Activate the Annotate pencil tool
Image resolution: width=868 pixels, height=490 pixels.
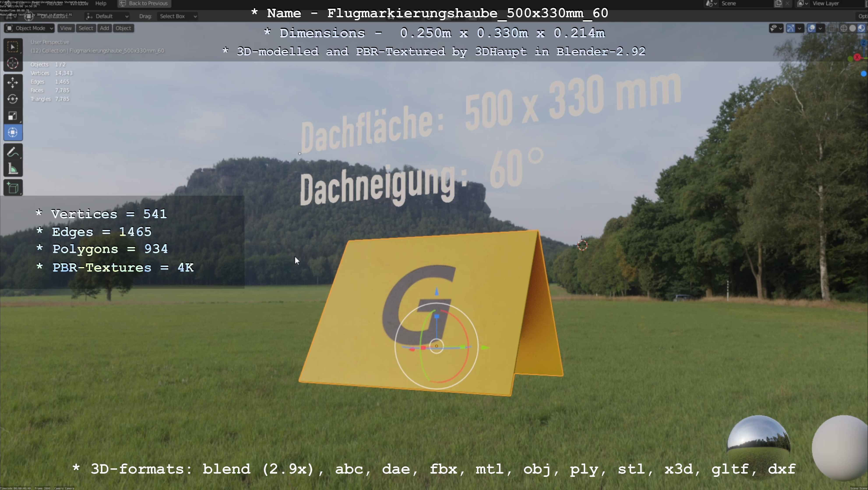[x=13, y=152]
